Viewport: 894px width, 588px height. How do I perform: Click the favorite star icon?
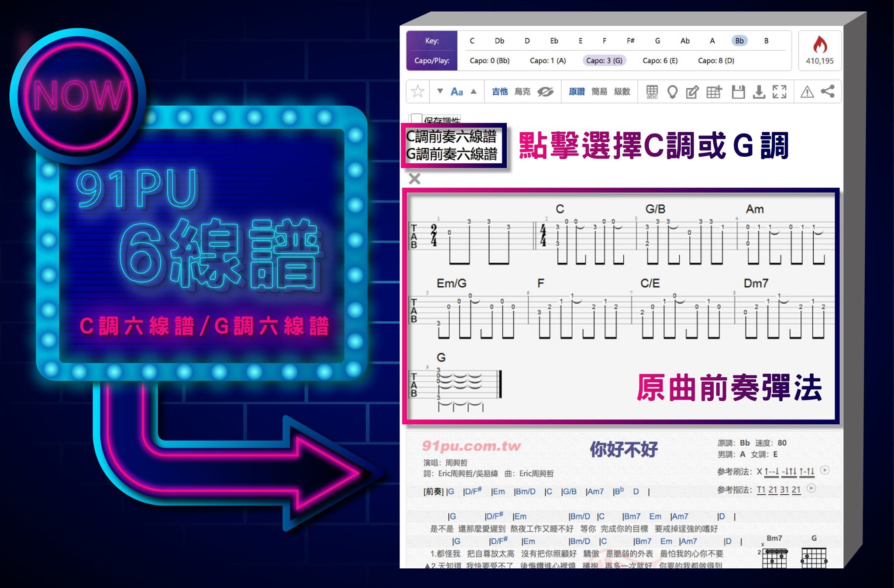click(x=418, y=92)
